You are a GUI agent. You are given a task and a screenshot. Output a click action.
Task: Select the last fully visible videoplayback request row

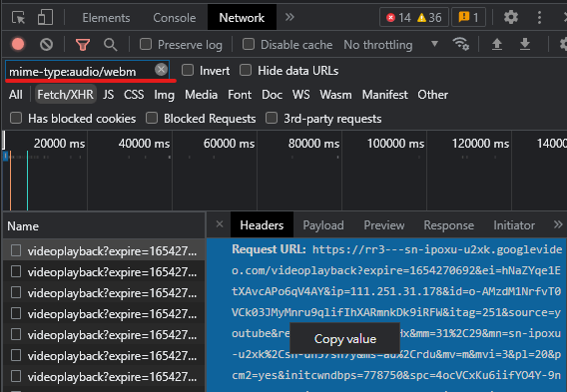click(x=104, y=376)
